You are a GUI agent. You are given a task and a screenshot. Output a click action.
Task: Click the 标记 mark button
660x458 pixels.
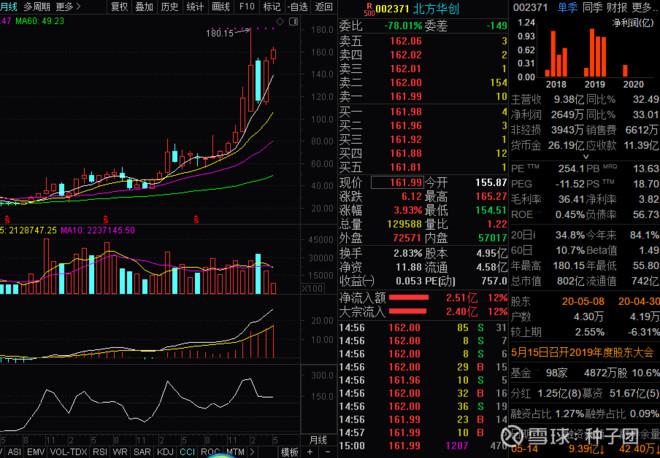point(272,7)
